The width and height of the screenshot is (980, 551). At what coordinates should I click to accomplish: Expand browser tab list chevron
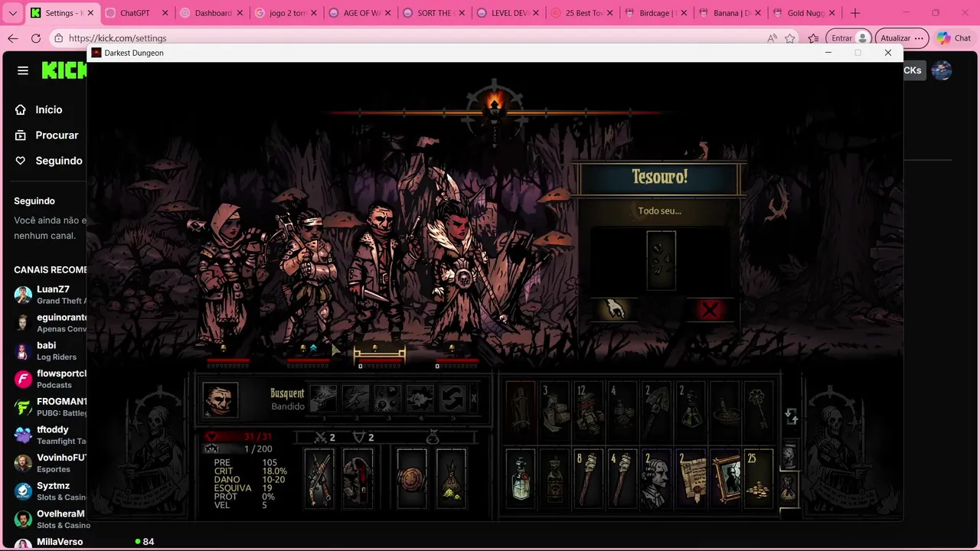pos(13,13)
